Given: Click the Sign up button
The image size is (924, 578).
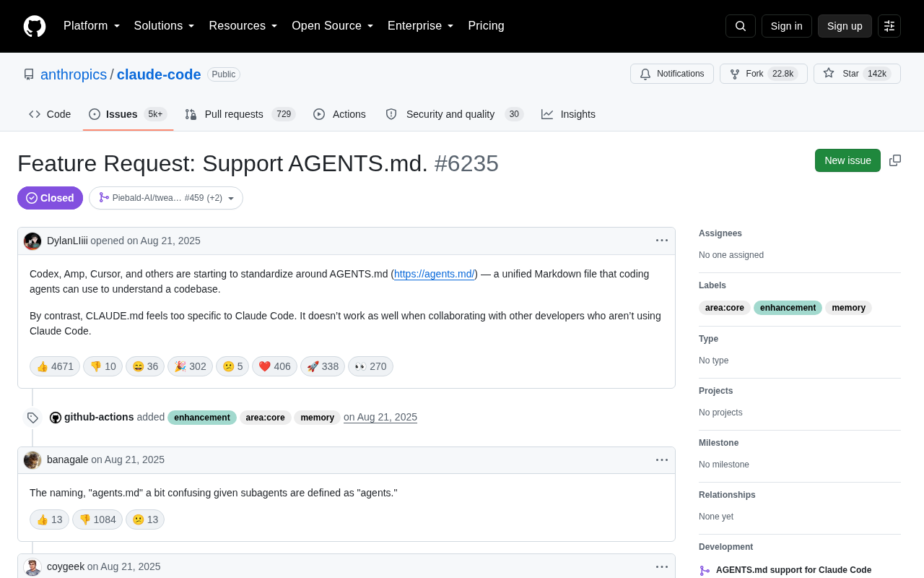Looking at the screenshot, I should point(845,26).
